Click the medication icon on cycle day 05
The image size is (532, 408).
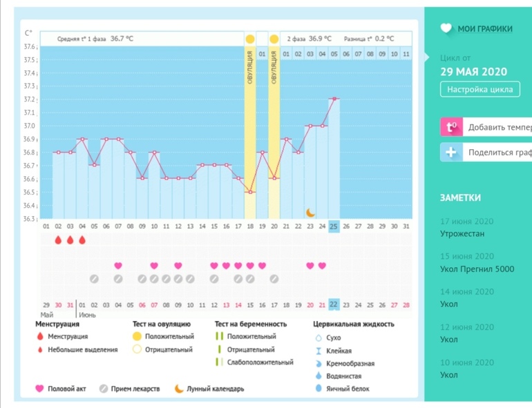click(94, 279)
